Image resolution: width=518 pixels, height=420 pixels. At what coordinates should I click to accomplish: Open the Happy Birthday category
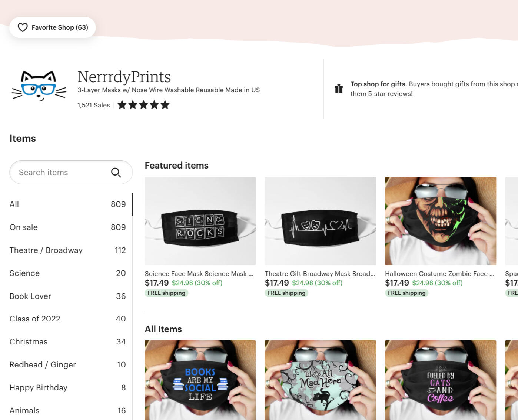click(39, 388)
